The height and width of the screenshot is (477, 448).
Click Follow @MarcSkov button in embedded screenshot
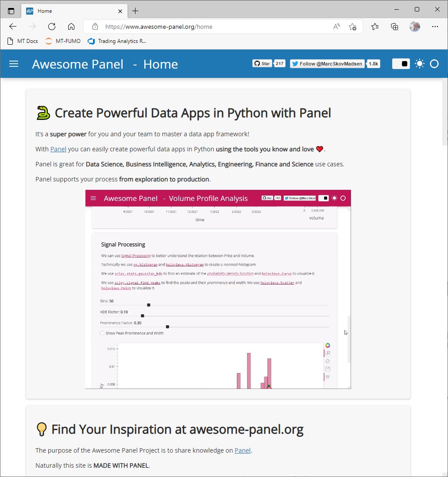tap(300, 198)
